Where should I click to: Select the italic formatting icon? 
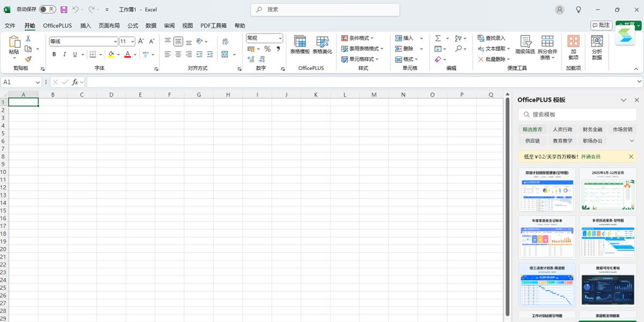point(64,53)
